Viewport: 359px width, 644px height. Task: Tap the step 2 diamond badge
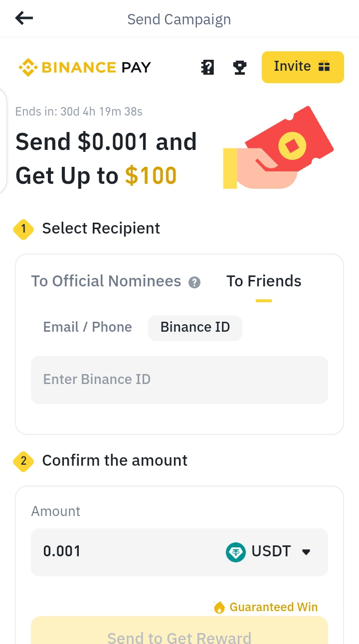[23, 461]
